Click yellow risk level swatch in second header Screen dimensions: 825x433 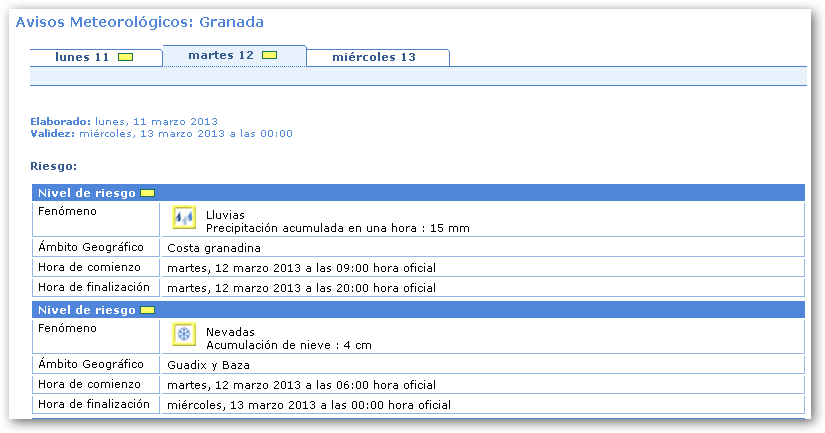pos(147,310)
